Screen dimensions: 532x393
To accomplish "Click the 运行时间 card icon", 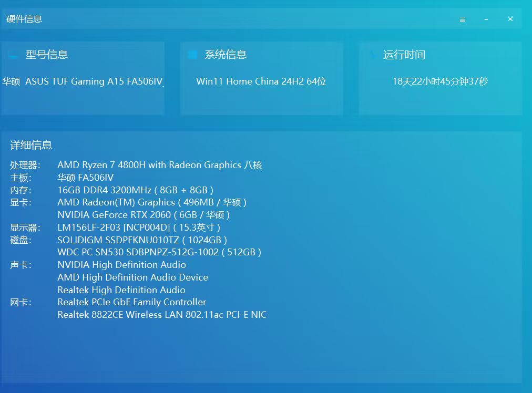I will [x=373, y=55].
